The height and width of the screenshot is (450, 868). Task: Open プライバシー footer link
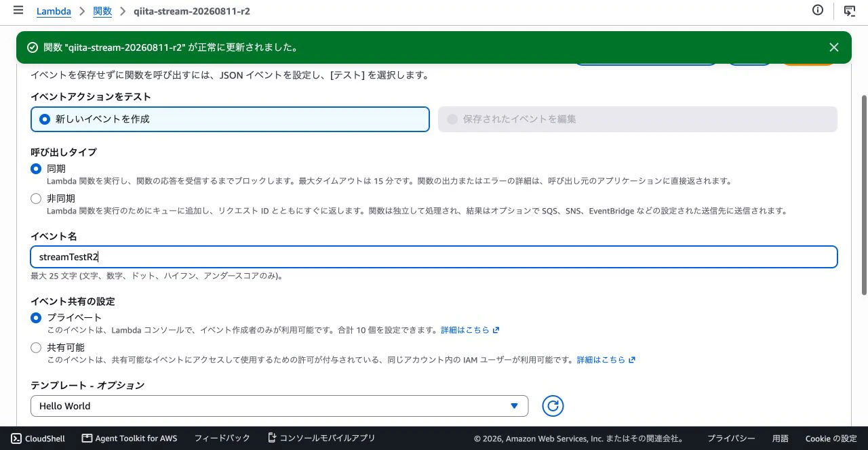(x=731, y=438)
